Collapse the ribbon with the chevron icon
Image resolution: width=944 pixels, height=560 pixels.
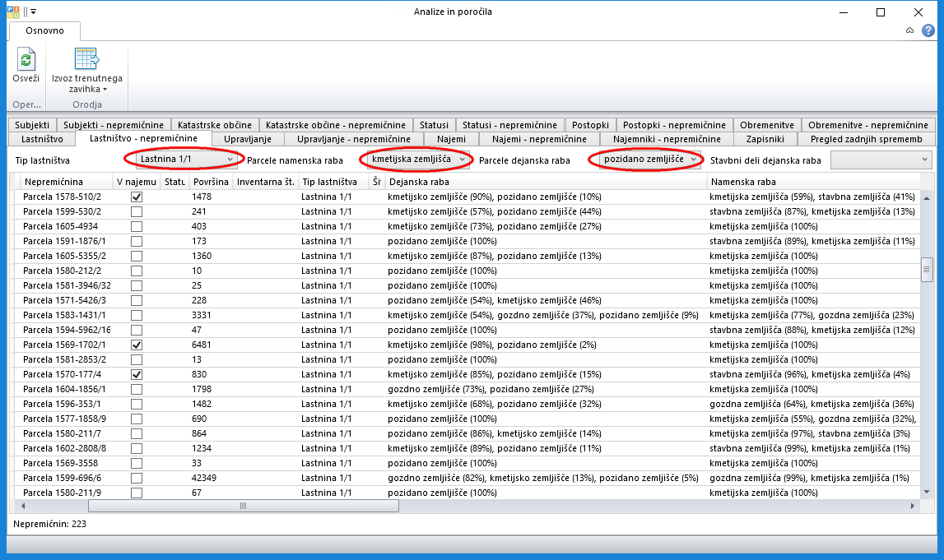point(909,30)
